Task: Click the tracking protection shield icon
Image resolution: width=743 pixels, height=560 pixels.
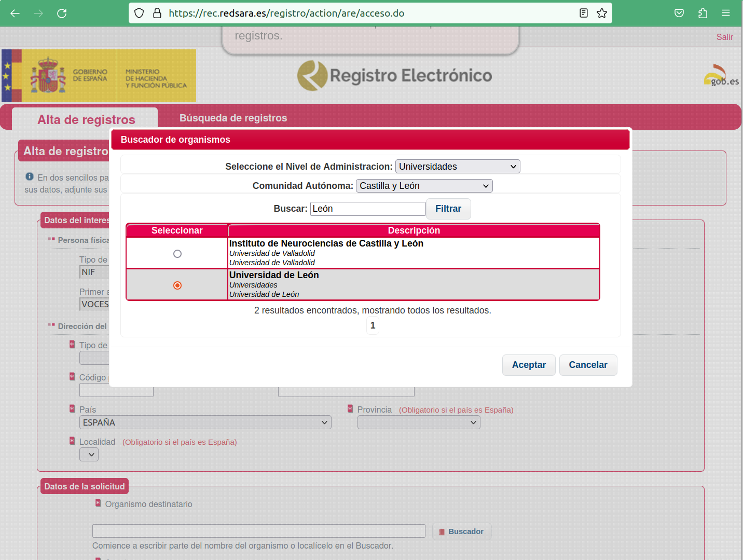Action: click(139, 13)
